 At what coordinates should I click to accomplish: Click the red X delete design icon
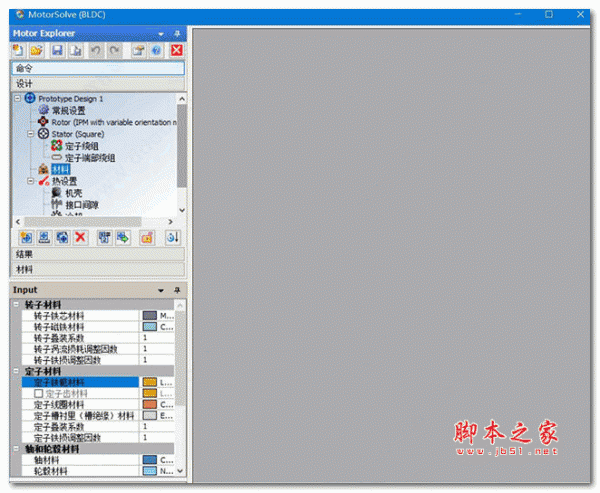[80, 238]
